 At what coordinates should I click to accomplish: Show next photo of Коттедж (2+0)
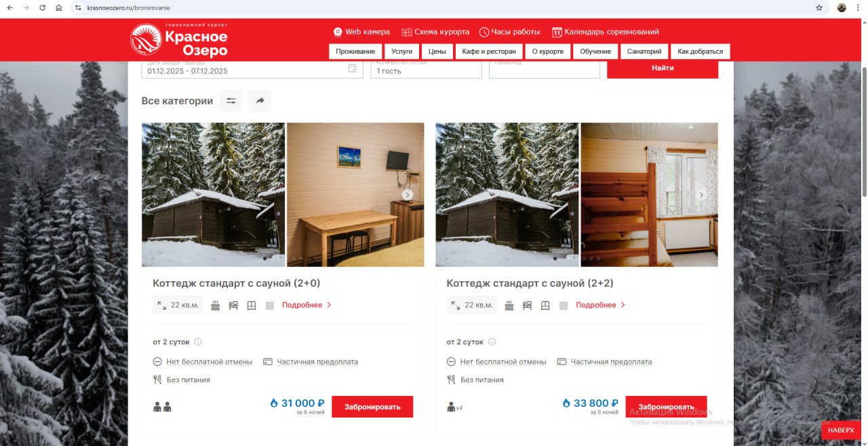click(x=408, y=195)
